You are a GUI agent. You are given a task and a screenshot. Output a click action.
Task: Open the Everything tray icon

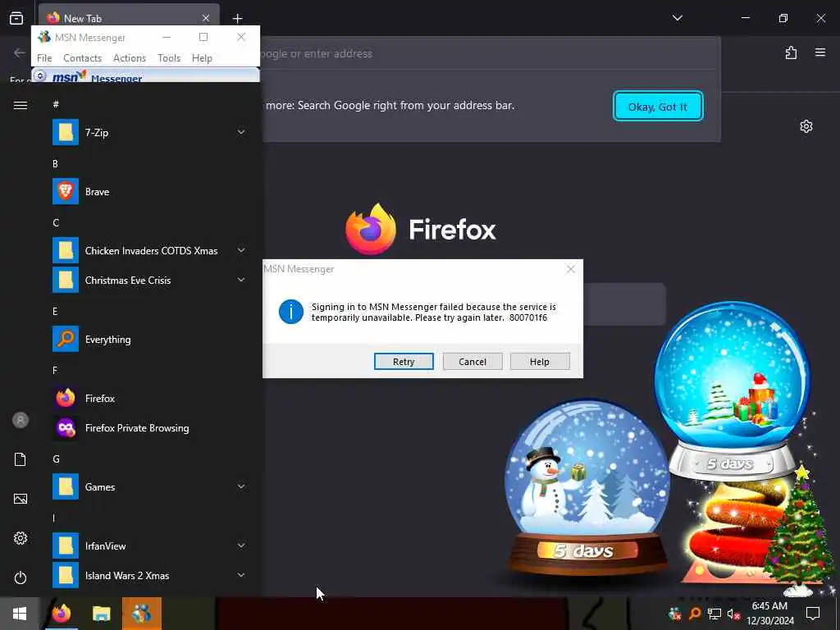[x=695, y=614]
